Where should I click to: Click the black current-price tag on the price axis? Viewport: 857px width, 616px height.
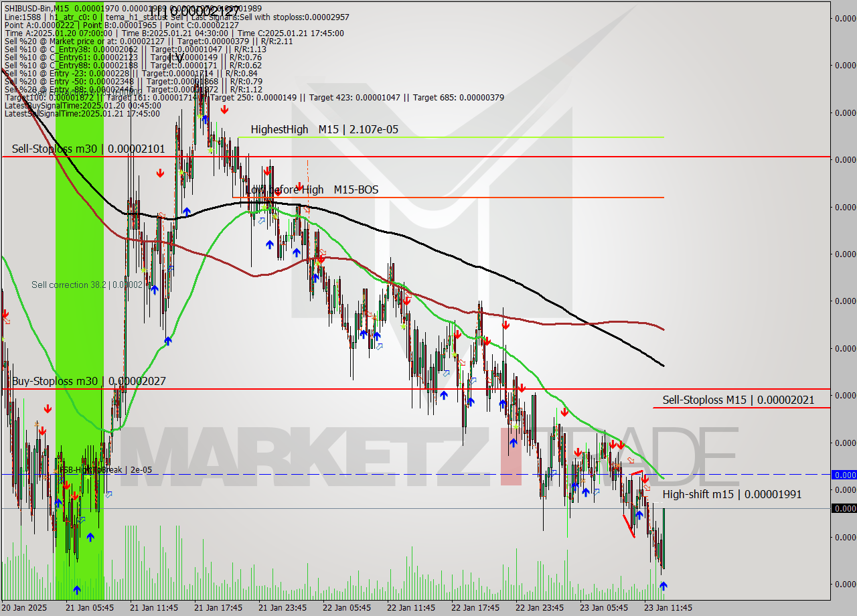pyautogui.click(x=844, y=508)
